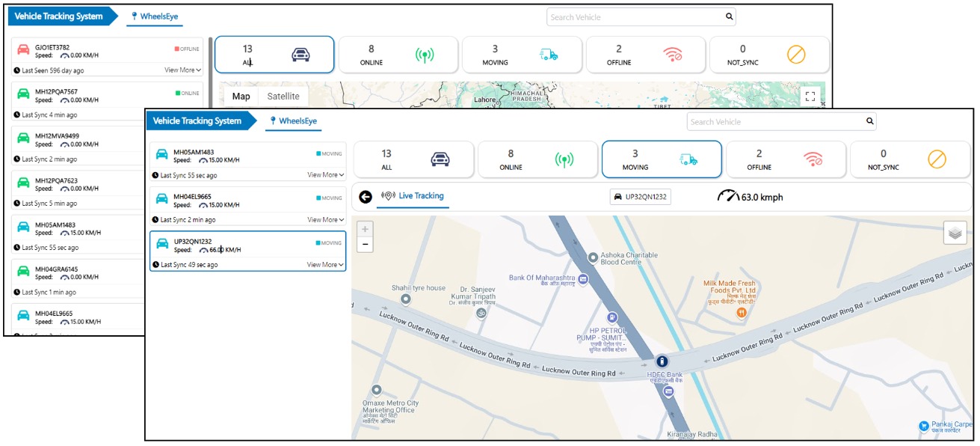
Task: Switch to the Satellite map tab
Action: [x=283, y=97]
